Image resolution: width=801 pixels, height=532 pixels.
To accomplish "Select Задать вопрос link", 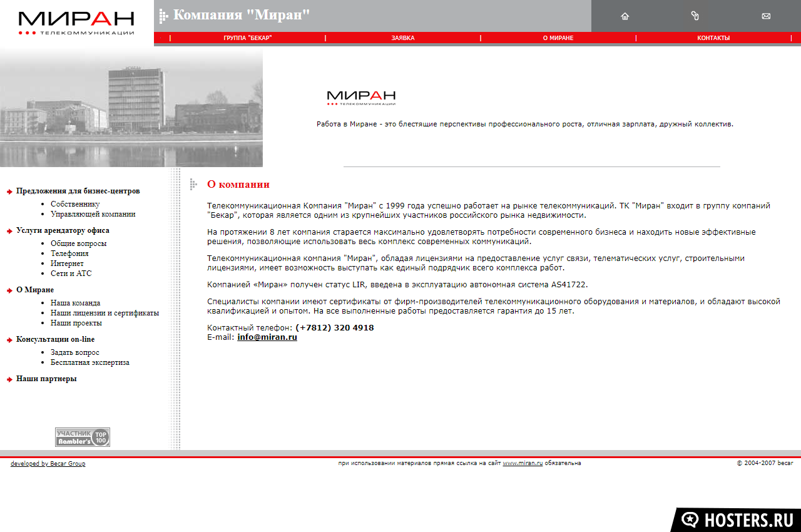I will tap(75, 352).
